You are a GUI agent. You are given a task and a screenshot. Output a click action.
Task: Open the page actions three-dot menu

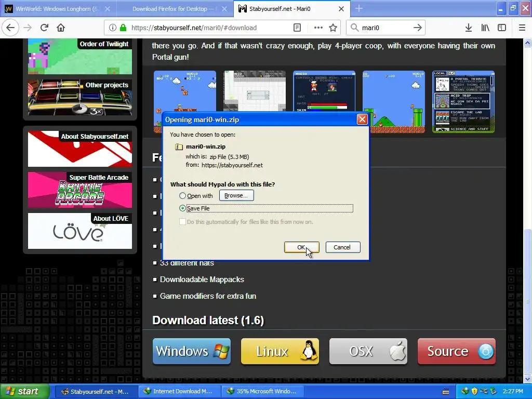[x=318, y=28]
